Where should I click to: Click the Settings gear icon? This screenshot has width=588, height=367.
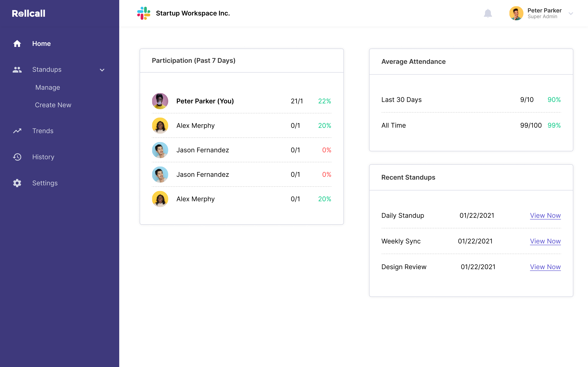point(17,183)
